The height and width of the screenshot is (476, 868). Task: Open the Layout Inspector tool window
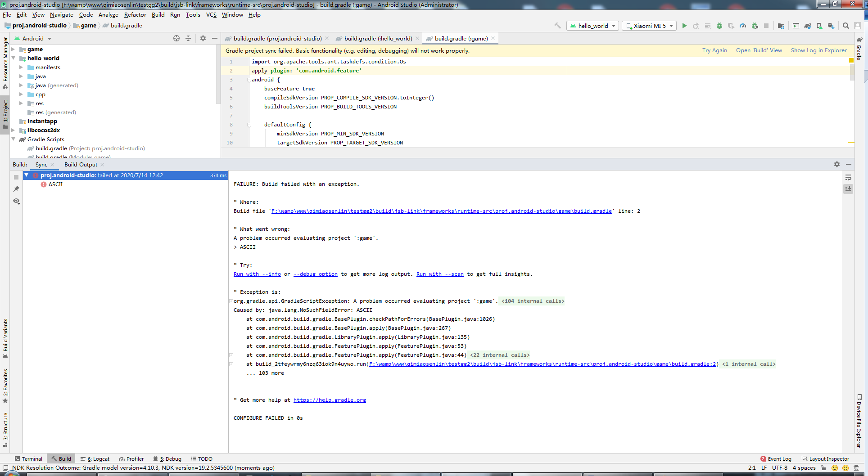(x=825, y=459)
